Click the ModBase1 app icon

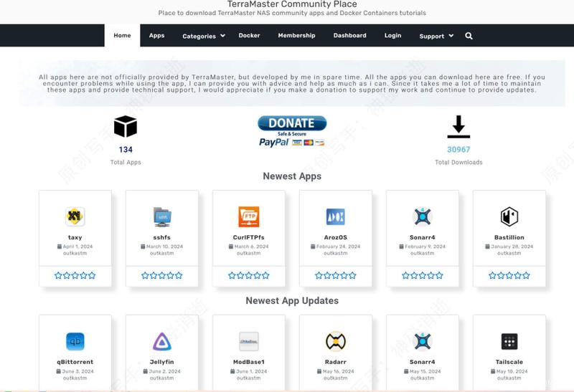pyautogui.click(x=248, y=341)
